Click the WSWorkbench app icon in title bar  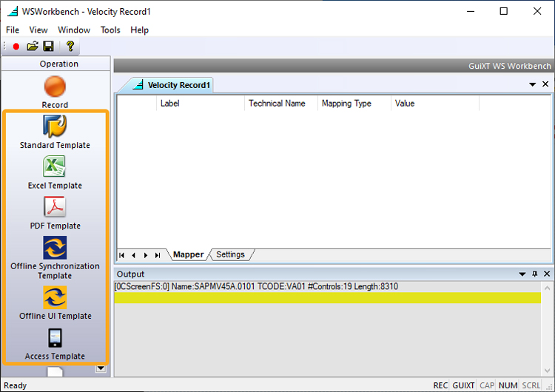13,11
